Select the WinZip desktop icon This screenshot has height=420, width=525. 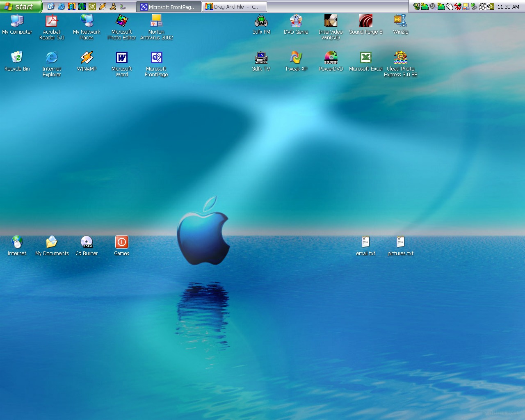[x=401, y=25]
